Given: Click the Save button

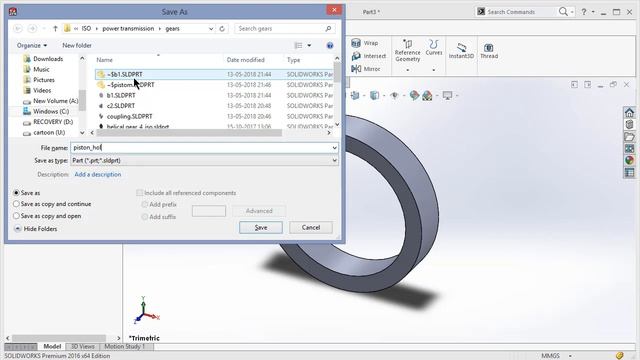Looking at the screenshot, I should [x=261, y=227].
